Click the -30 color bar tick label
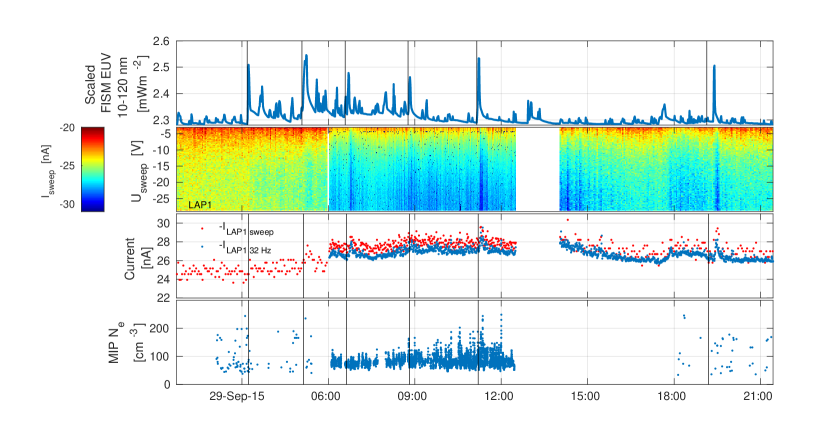This screenshot has width=830, height=440. [66, 204]
